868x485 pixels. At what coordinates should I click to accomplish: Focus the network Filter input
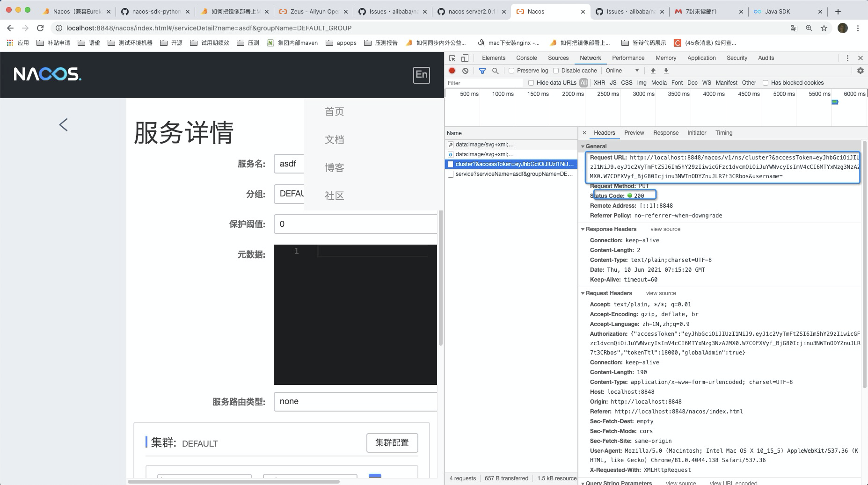(484, 83)
